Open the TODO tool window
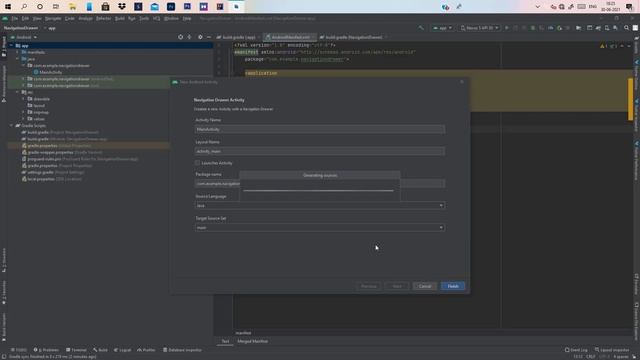640x360 pixels. coord(19,350)
